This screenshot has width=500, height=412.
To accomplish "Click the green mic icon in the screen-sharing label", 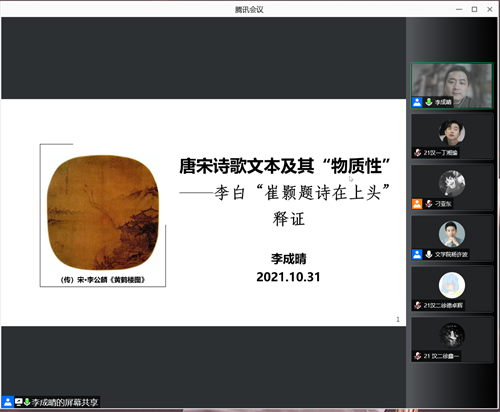I will pyautogui.click(x=27, y=402).
